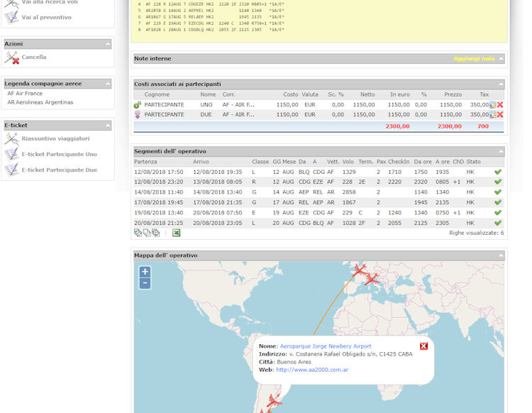Image resolution: width=532 pixels, height=413 pixels.
Task: Click invert selection icon under segments table
Action: (x=156, y=233)
